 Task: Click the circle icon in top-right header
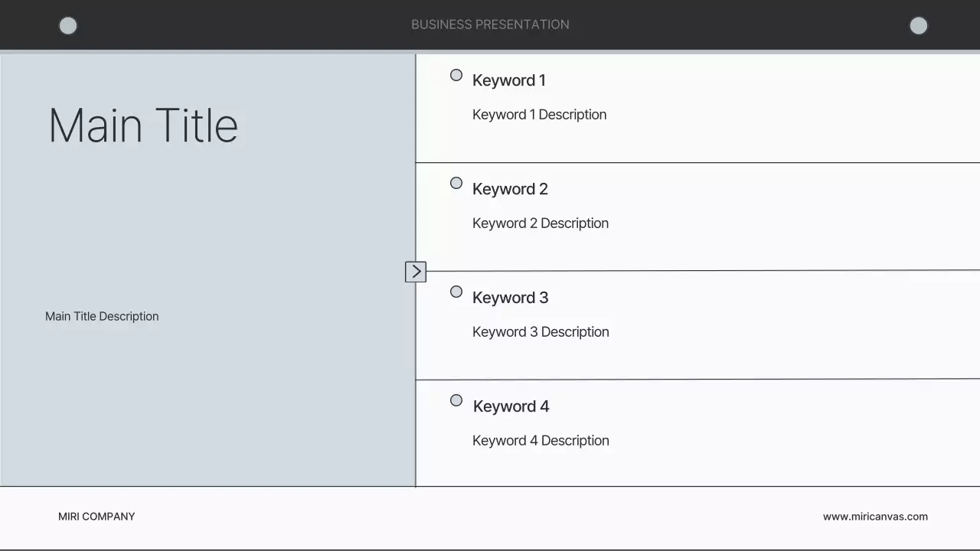[918, 26]
